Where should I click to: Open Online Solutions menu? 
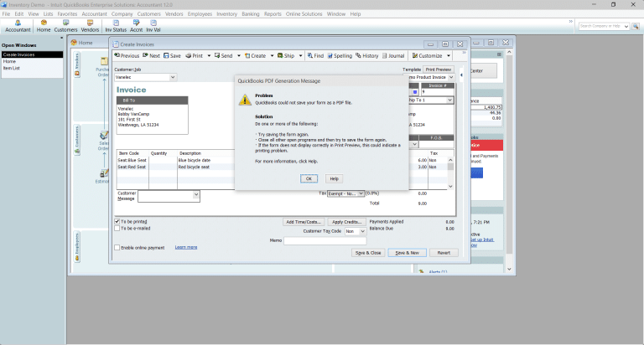[304, 14]
